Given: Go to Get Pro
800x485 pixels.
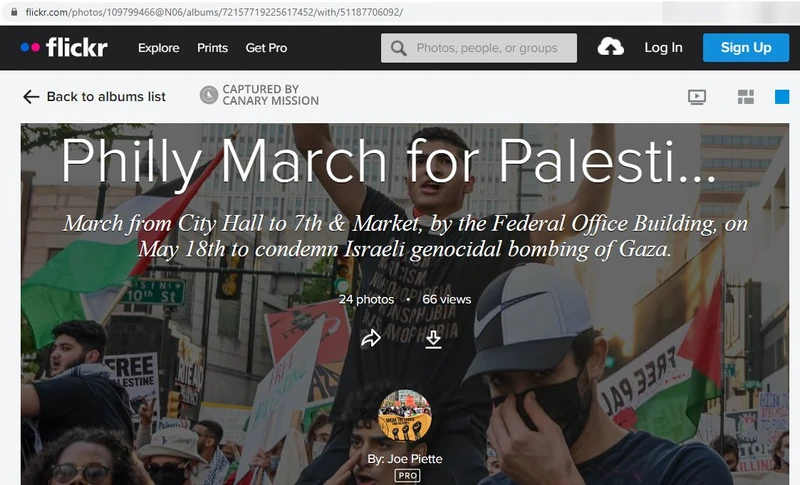Looking at the screenshot, I should pos(266,48).
